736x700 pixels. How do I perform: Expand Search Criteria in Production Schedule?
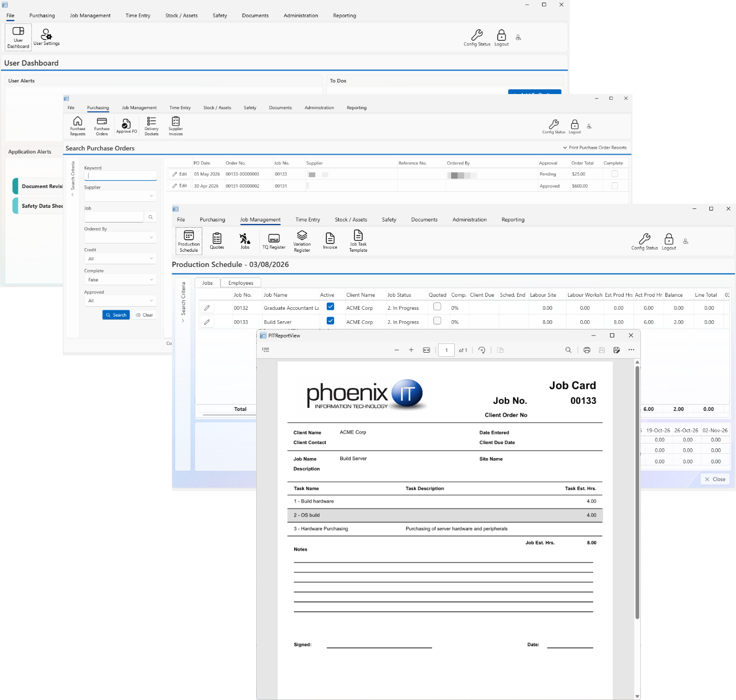coord(183,321)
